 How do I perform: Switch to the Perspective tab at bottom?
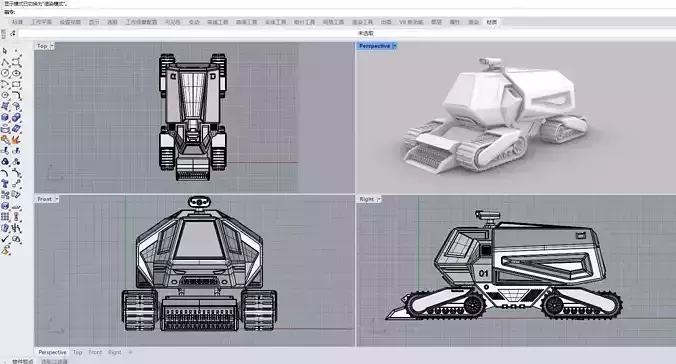pos(53,352)
